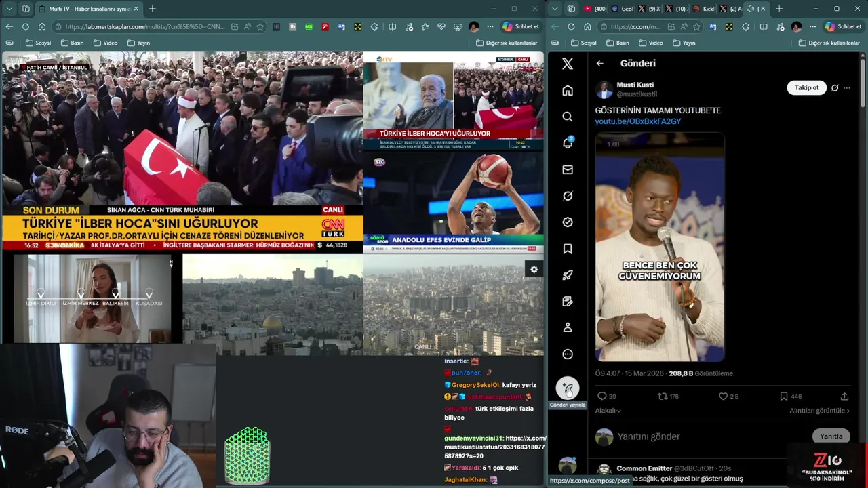Favorite the Multi TV page with star icon
Screen dimensions: 868x488
coord(260,26)
